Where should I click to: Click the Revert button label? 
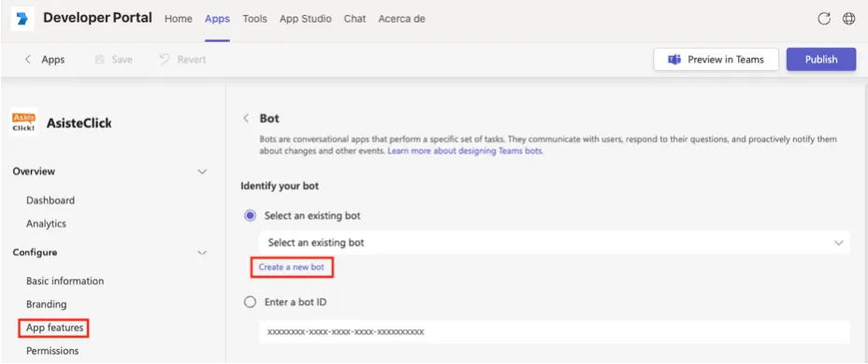tap(192, 59)
